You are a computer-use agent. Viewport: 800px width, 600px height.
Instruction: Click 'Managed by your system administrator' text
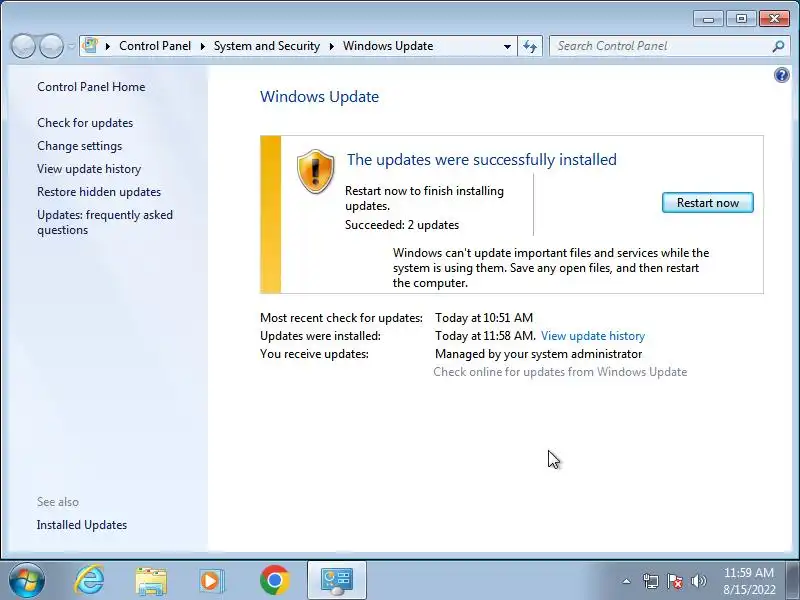[538, 354]
